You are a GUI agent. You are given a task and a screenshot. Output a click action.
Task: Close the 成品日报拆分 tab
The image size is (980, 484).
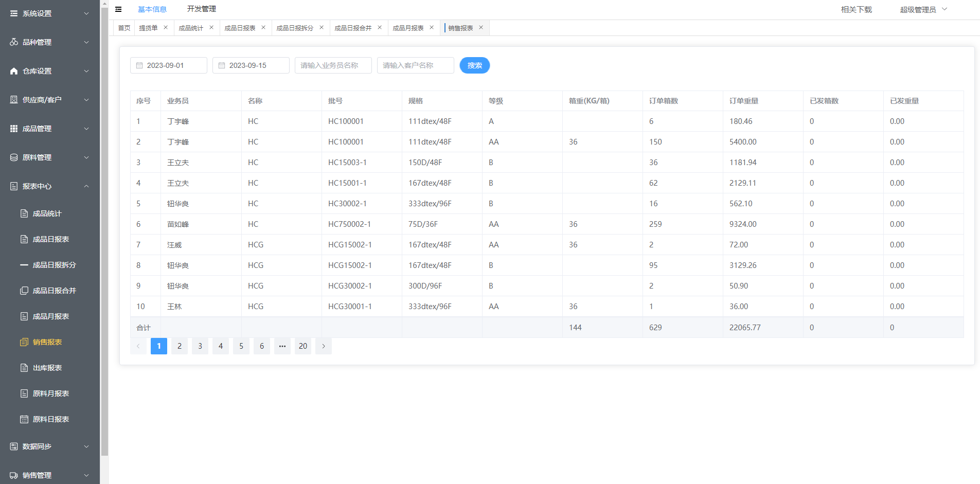click(x=322, y=27)
